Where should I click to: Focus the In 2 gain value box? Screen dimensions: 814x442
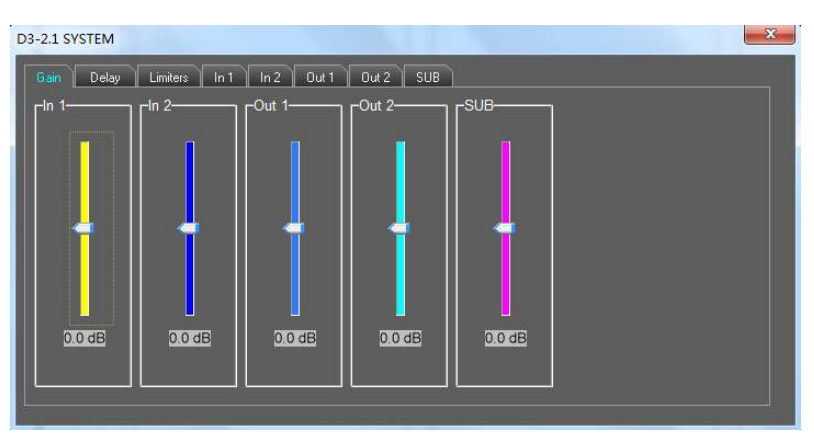click(x=189, y=338)
